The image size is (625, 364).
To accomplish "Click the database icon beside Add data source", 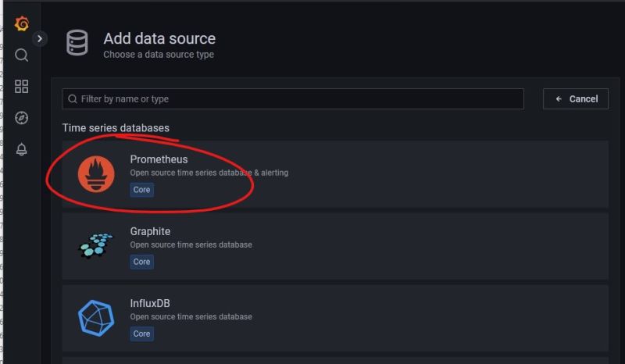I will pos(77,43).
